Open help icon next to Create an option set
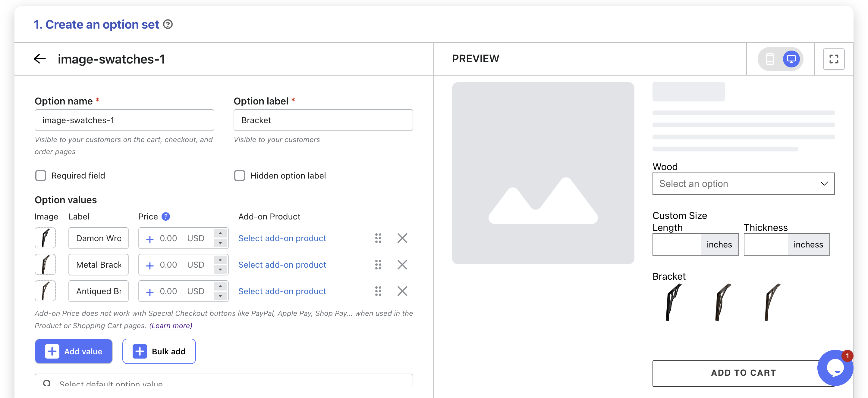868x398 pixels. (168, 24)
